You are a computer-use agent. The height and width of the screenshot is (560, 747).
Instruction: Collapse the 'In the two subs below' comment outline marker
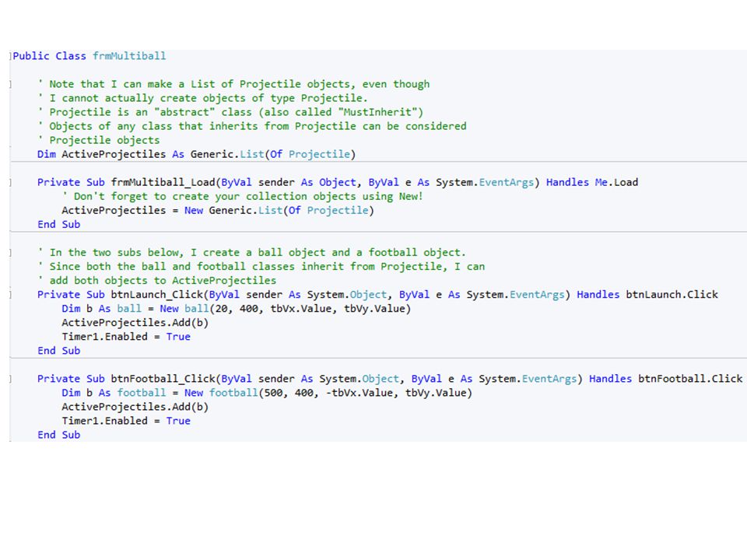(x=10, y=252)
